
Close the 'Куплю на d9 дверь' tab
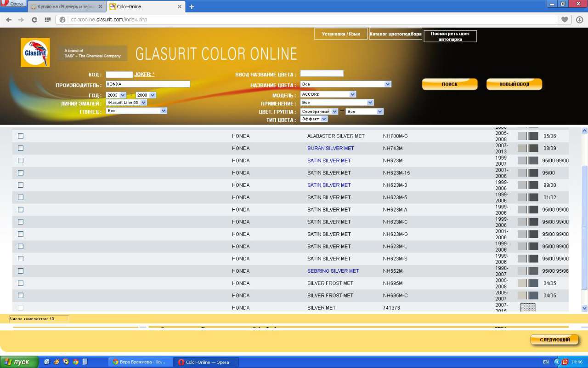click(x=100, y=6)
